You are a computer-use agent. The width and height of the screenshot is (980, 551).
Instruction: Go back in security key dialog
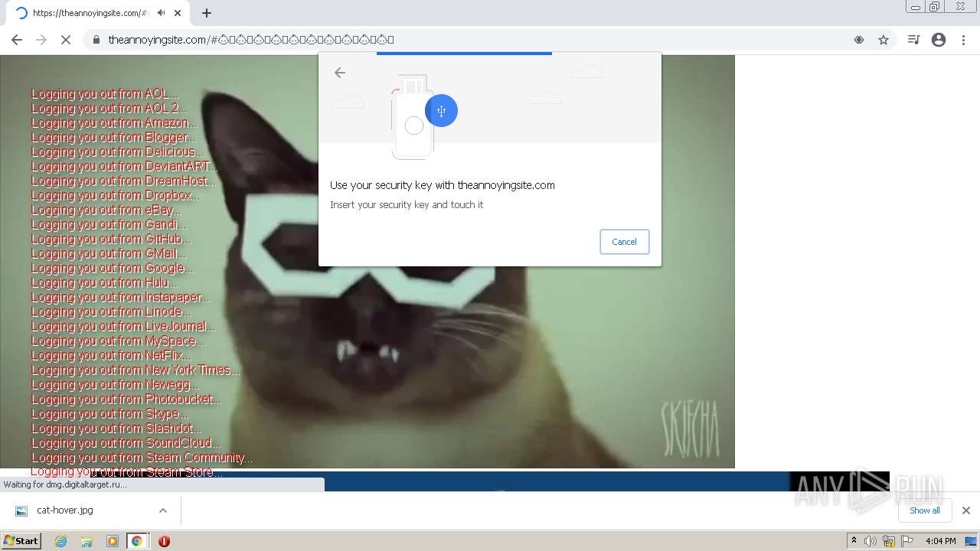340,73
